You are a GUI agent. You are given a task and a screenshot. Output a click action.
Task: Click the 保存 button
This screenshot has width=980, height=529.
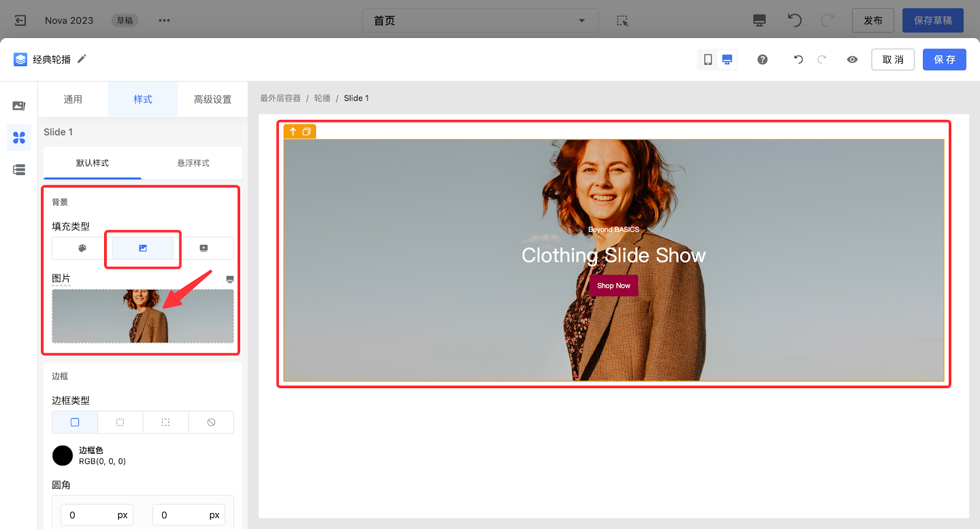(x=944, y=59)
